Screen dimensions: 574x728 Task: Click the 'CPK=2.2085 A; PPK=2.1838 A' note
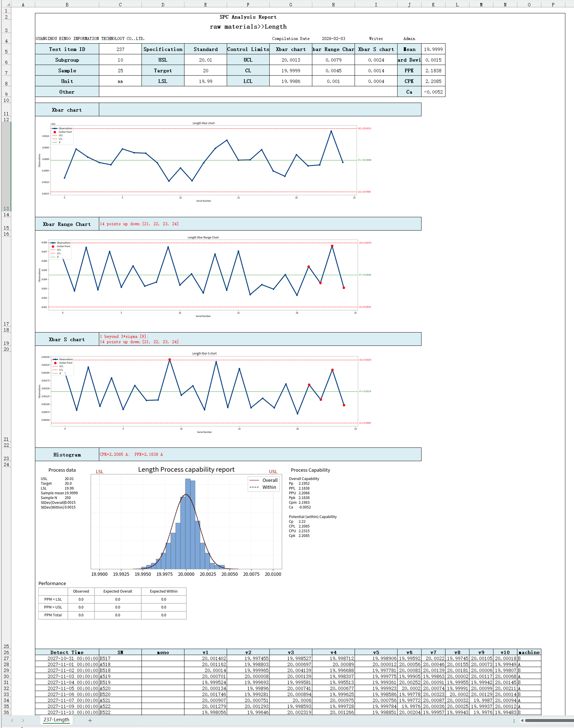pos(132,454)
